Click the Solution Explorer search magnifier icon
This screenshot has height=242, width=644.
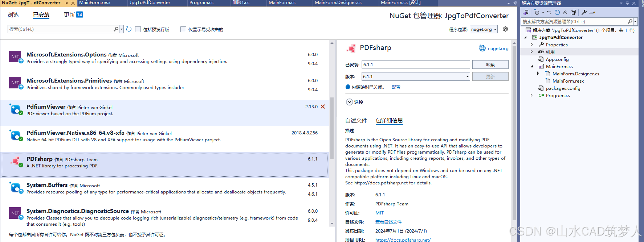pyautogui.click(x=630, y=21)
